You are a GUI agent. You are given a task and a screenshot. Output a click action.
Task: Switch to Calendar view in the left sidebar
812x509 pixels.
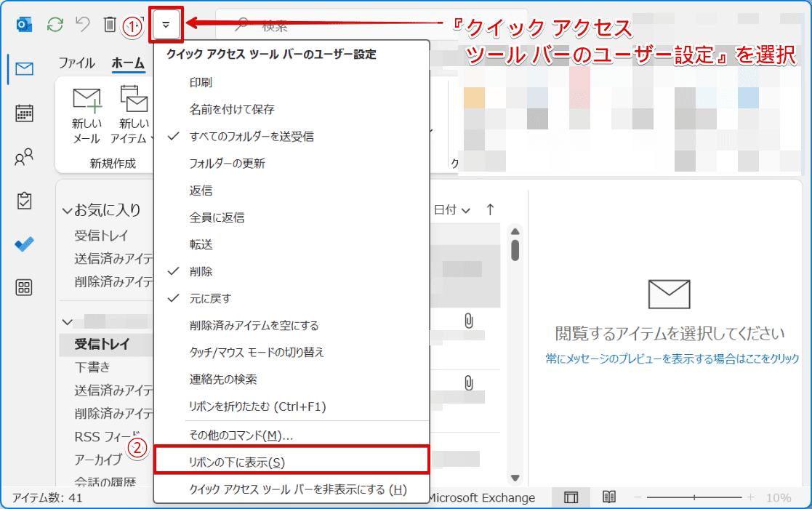24,113
